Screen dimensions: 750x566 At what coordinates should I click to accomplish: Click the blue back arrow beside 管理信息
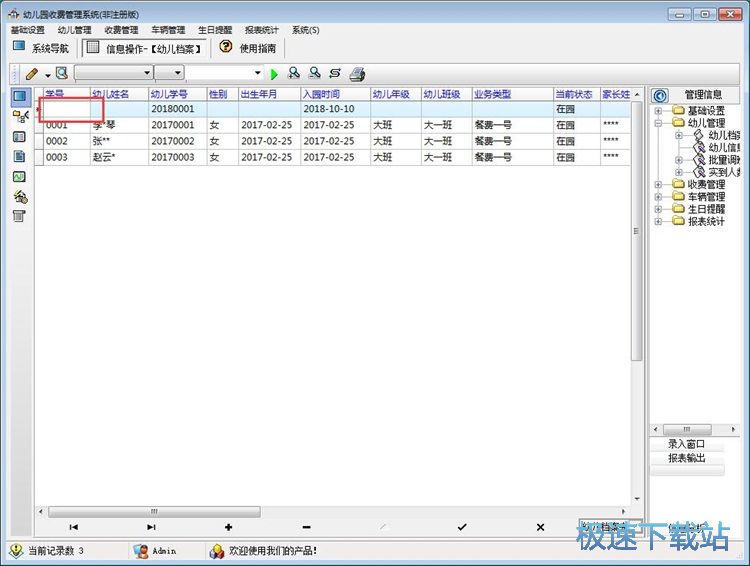tap(660, 95)
